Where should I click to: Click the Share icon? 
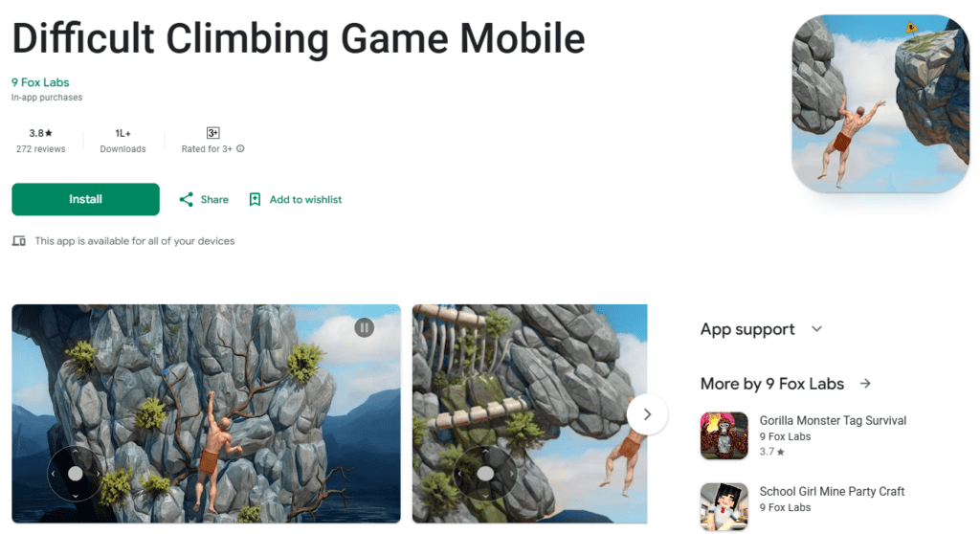pyautogui.click(x=186, y=199)
